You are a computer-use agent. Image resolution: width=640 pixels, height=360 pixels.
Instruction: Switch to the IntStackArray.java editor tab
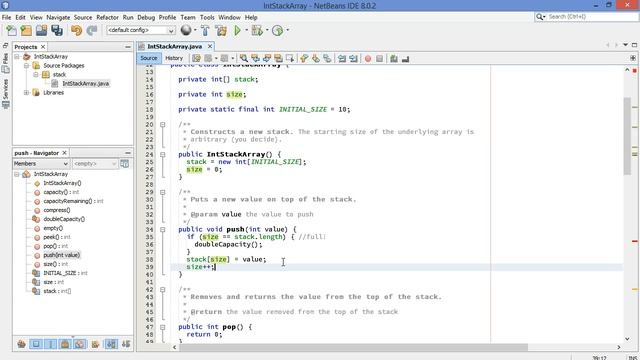[x=174, y=47]
